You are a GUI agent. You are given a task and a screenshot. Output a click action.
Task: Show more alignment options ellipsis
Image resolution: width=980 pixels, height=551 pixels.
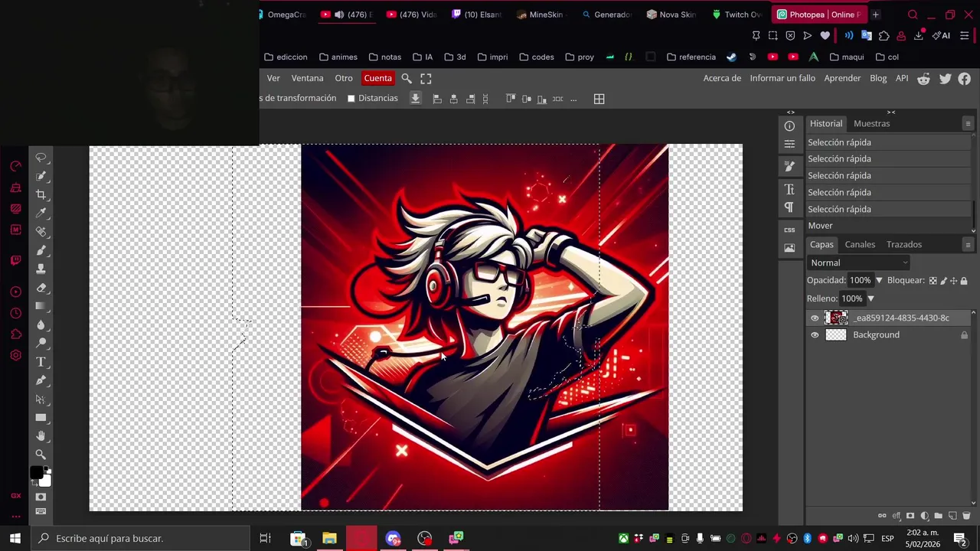(573, 99)
